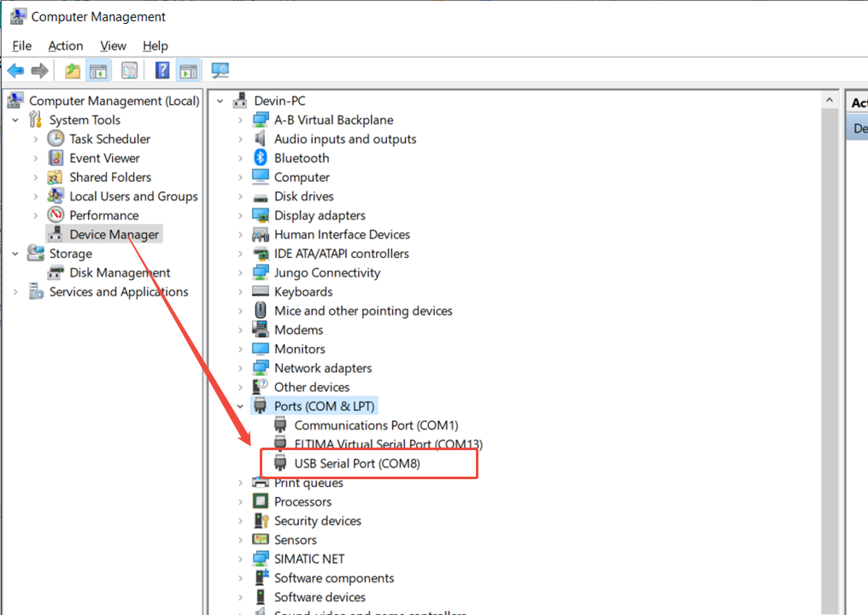Expand the Storage node in left tree
Viewport: 868px width, 615px height.
tap(15, 254)
